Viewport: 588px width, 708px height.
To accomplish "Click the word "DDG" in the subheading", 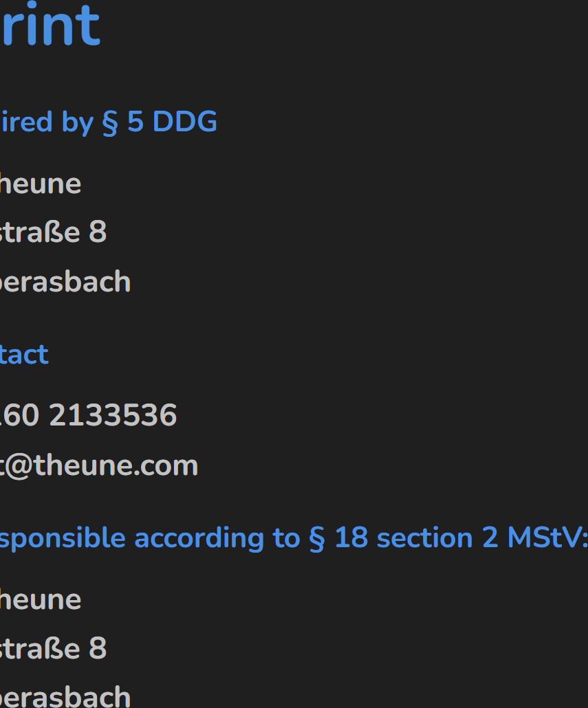I will [x=184, y=122].
